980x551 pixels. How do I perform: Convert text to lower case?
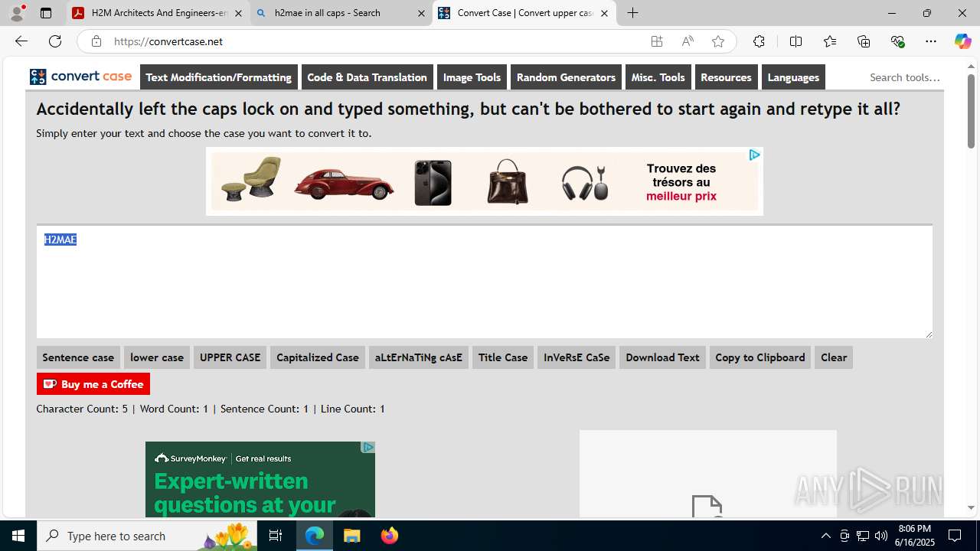click(x=157, y=357)
